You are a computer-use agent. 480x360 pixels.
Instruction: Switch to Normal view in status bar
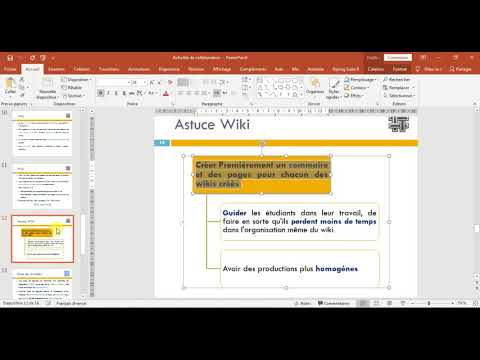363,303
